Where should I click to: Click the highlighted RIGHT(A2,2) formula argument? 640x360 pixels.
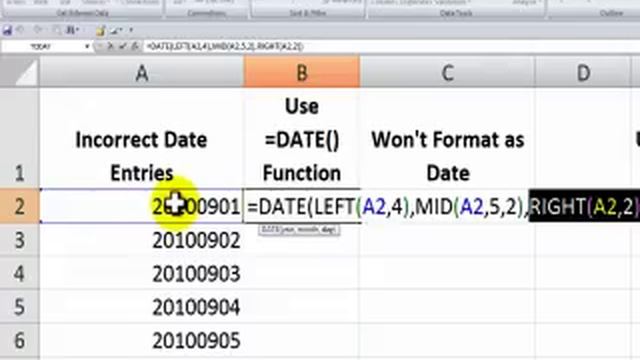point(584,207)
